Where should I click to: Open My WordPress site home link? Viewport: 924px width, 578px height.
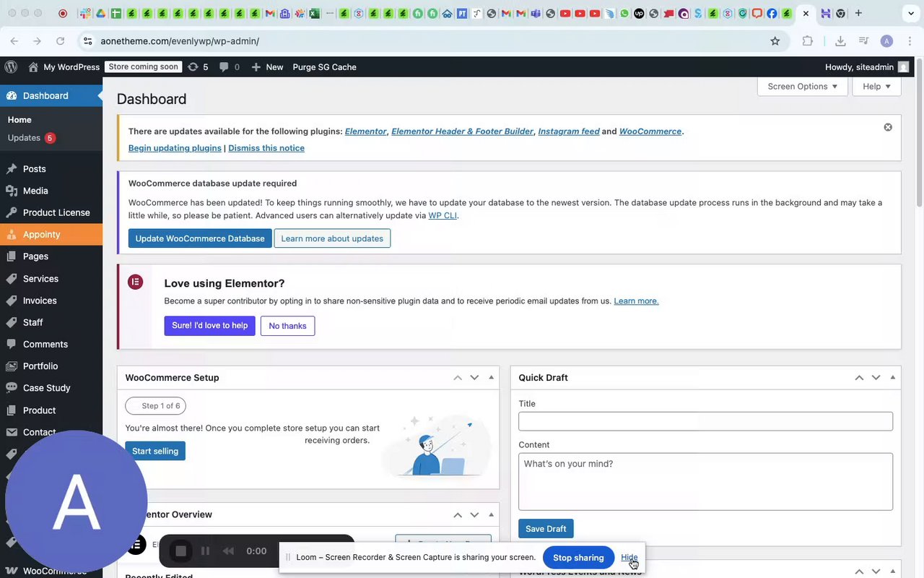pyautogui.click(x=64, y=66)
